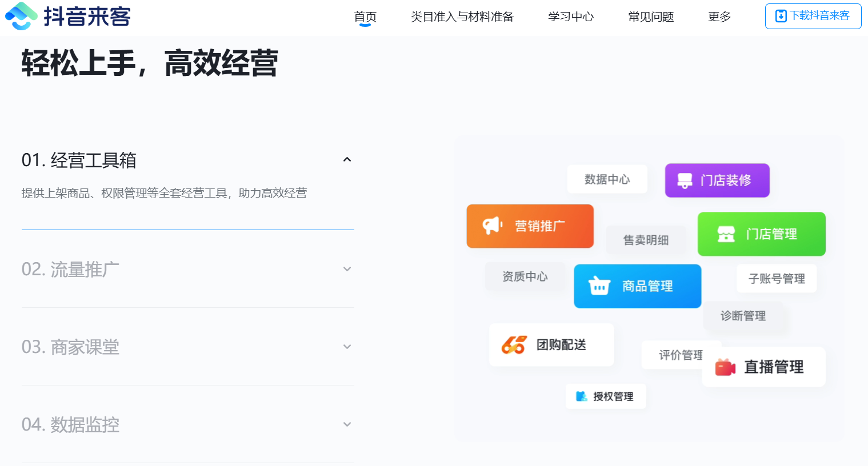Click the 抖音来客 cloud logo icon

tap(21, 16)
